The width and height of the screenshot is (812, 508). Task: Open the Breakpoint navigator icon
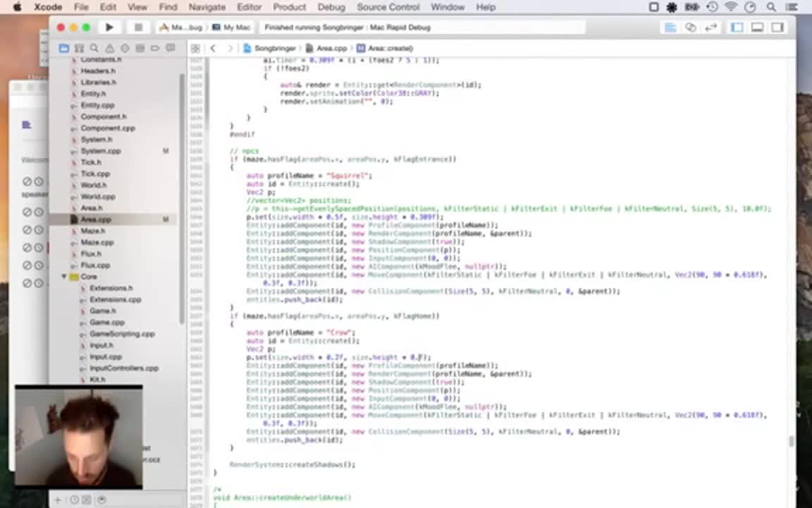155,48
